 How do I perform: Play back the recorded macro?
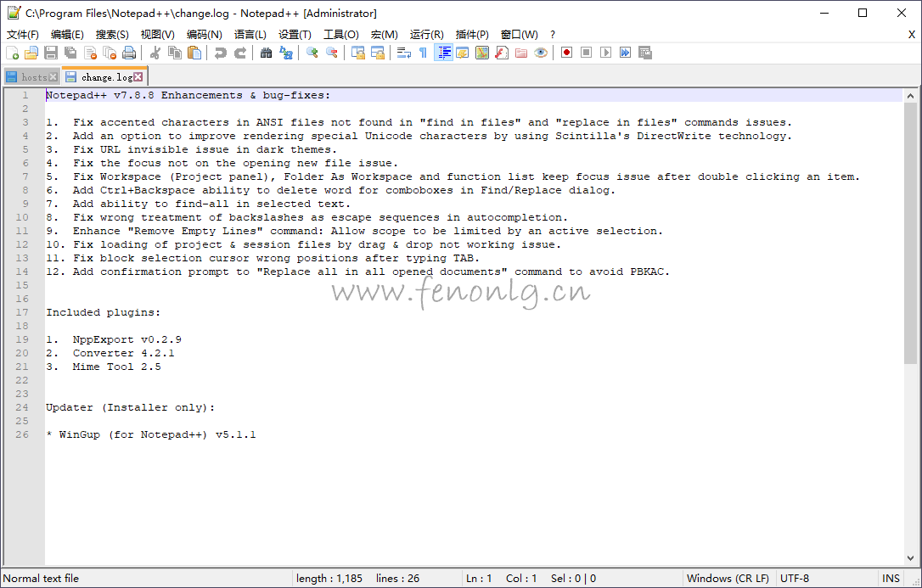pyautogui.click(x=605, y=53)
